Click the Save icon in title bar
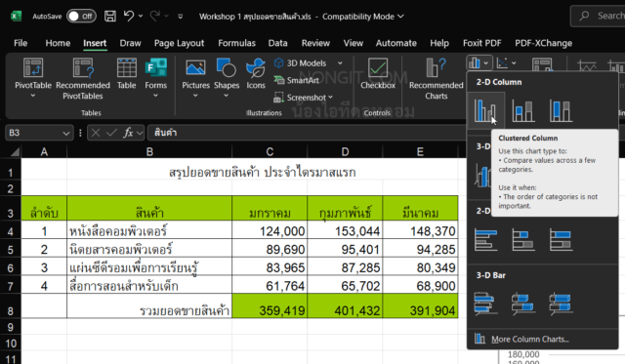 point(110,17)
